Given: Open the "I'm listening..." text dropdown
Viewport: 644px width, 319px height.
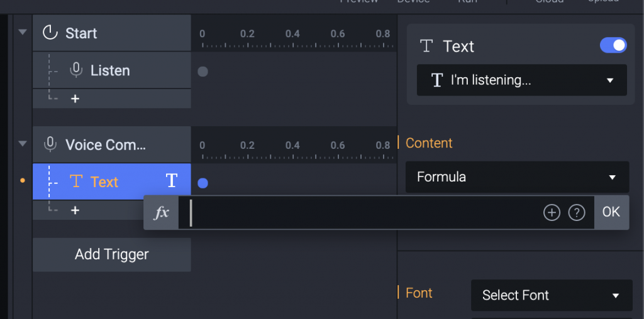Looking at the screenshot, I should [x=521, y=80].
